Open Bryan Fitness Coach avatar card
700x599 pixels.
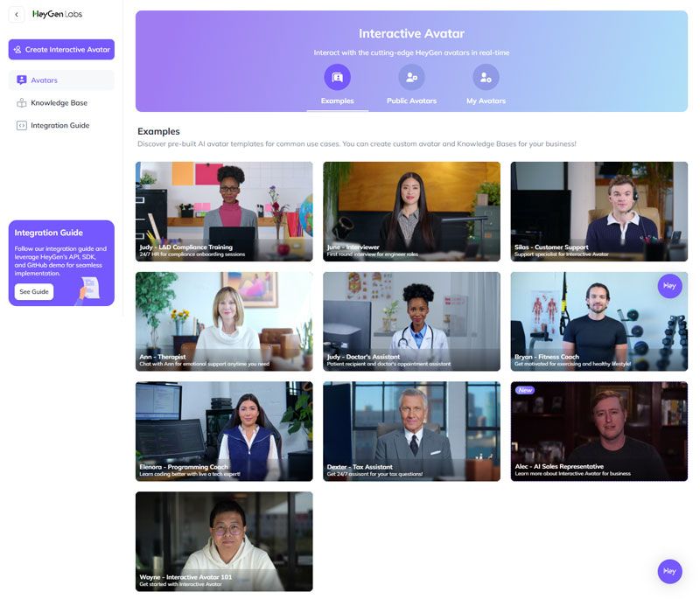coord(599,322)
